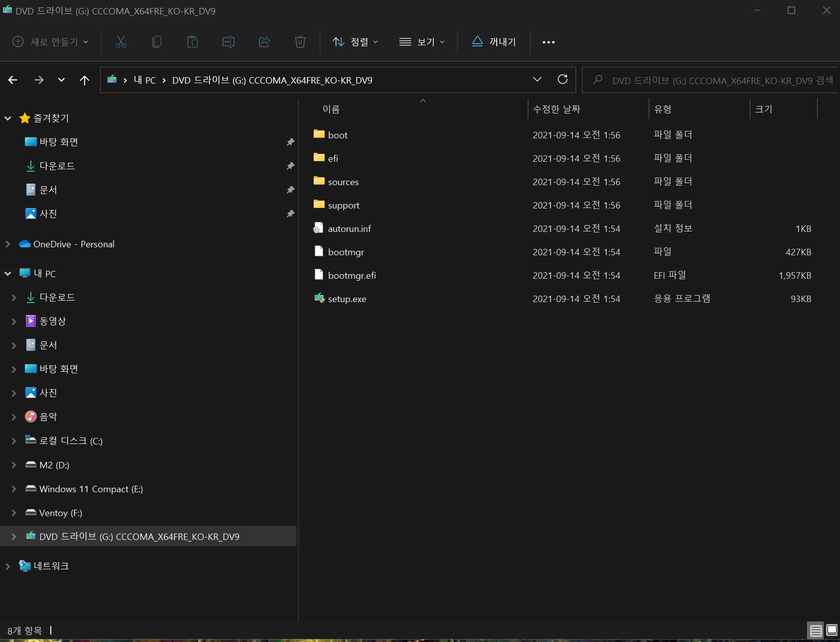Click the Cut scissors icon
The image size is (840, 642).
tap(120, 42)
